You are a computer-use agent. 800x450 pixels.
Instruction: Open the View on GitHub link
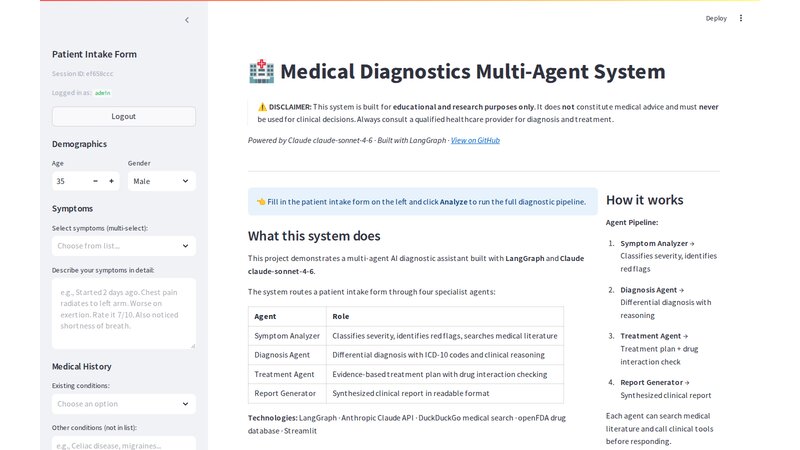pos(475,140)
